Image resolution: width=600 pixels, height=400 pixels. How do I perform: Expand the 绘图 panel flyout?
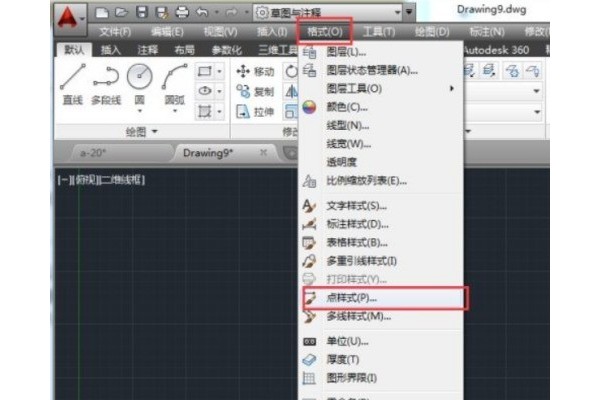(142, 132)
